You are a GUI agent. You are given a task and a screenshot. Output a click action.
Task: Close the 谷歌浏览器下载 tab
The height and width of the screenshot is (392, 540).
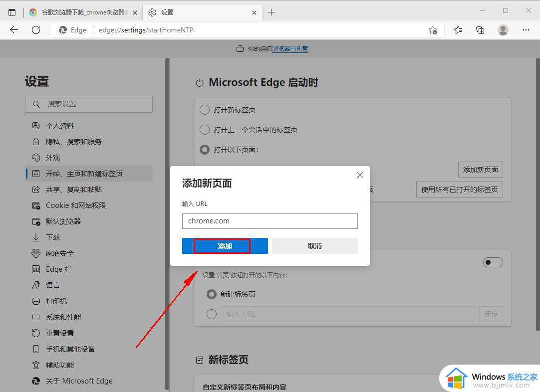point(135,13)
